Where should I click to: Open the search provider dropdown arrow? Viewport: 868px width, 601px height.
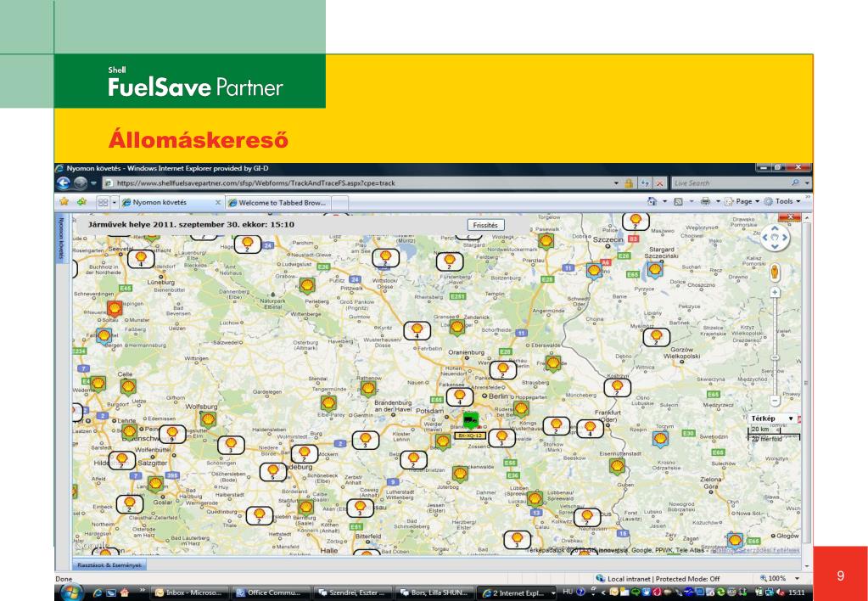807,183
